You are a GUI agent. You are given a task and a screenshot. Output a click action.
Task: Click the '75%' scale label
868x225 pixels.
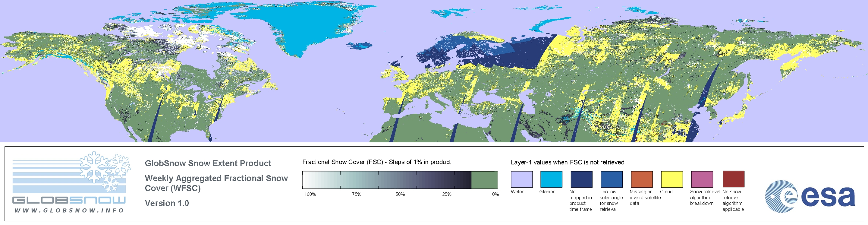pyautogui.click(x=357, y=194)
